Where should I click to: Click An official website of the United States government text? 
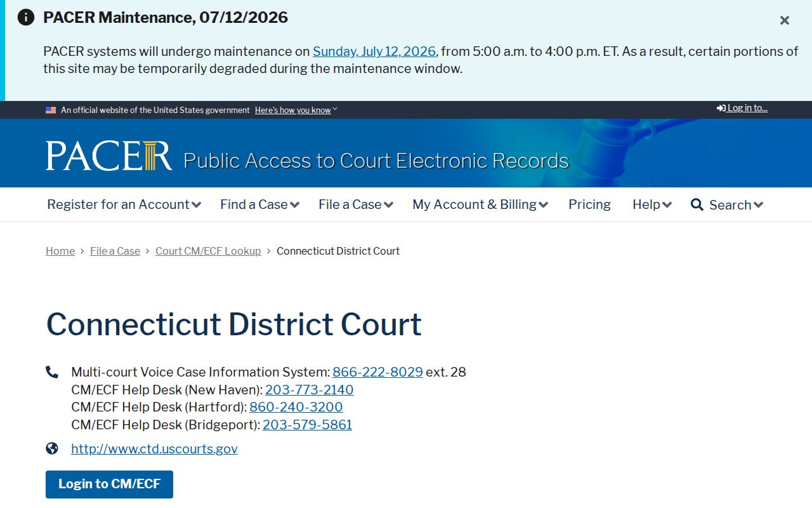coord(155,110)
